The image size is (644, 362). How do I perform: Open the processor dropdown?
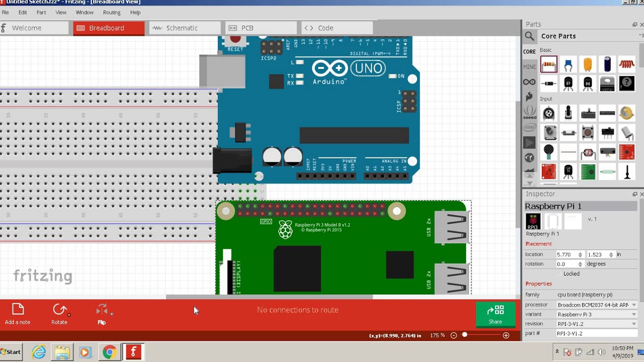[x=596, y=305]
